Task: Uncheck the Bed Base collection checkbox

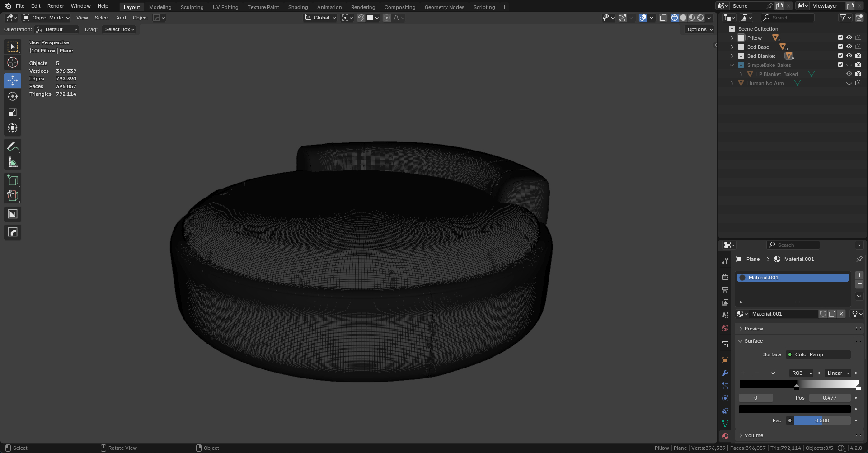Action: tap(840, 47)
